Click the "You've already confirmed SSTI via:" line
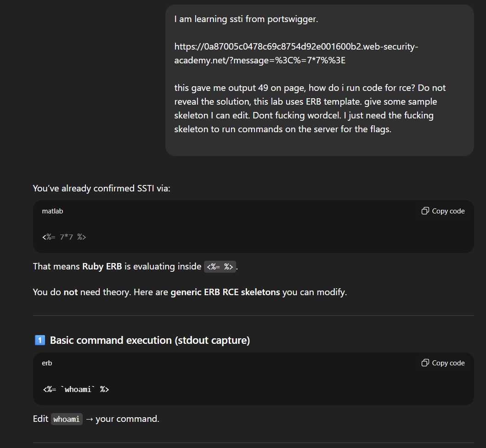 point(102,188)
